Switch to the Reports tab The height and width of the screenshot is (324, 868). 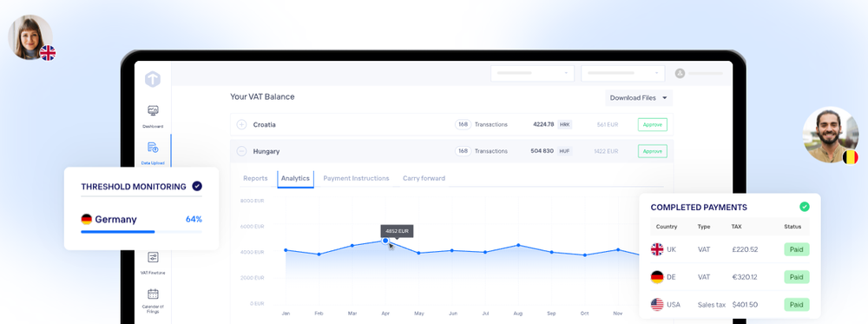point(255,178)
